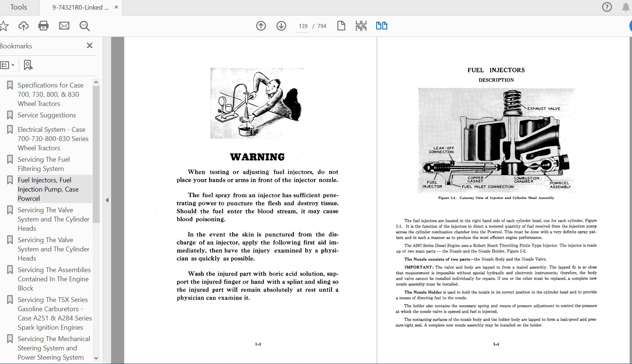Click the find current bookmark icon
The image size is (632, 364).
(x=28, y=65)
